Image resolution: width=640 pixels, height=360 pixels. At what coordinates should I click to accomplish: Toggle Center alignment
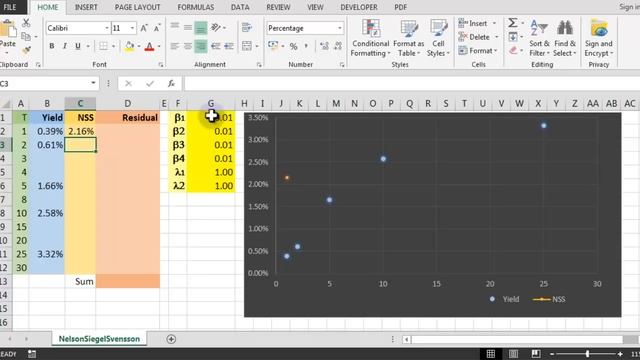pos(188,46)
